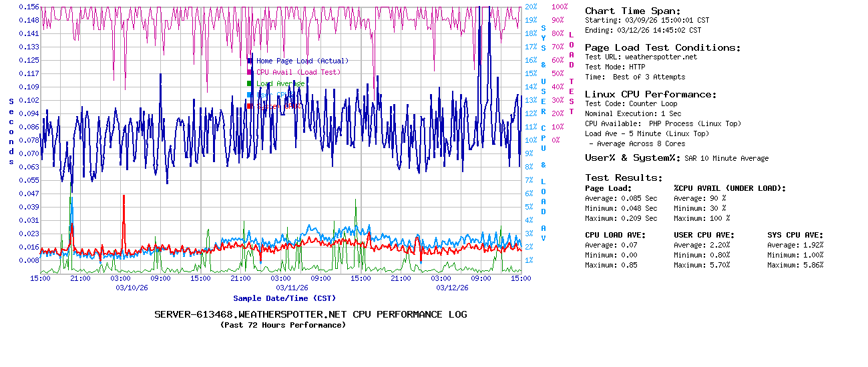Click the weatherspotter.net test URL text
The image size is (868, 367).
pos(660,57)
